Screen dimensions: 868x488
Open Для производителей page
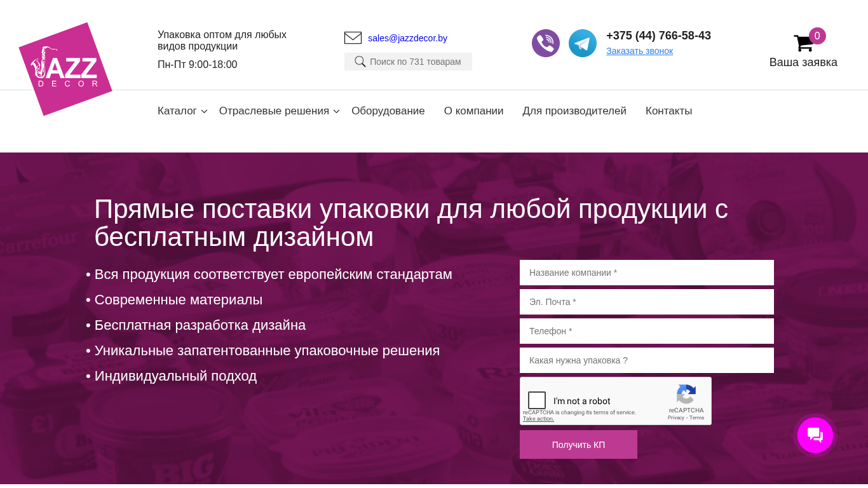pyautogui.click(x=574, y=111)
